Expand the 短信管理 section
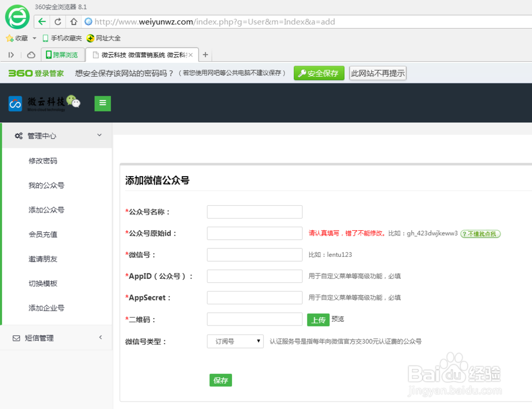Screen dimensions: 532x409 pyautogui.click(x=99, y=337)
